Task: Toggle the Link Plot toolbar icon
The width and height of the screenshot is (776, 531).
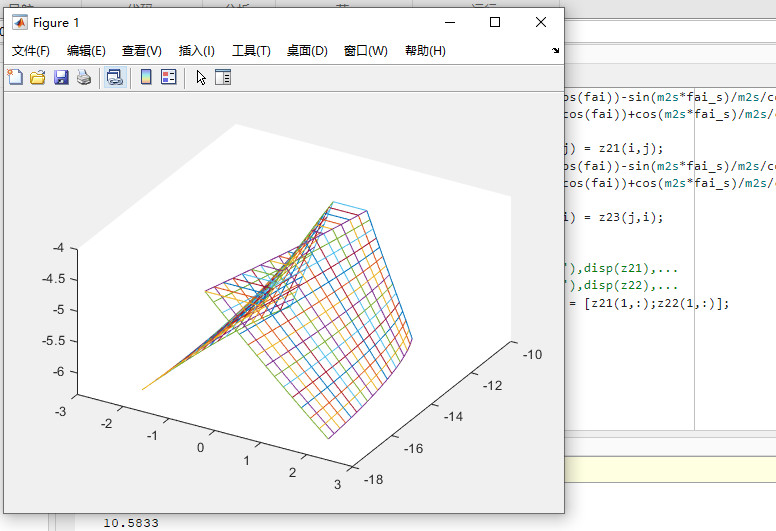Action: (115, 77)
